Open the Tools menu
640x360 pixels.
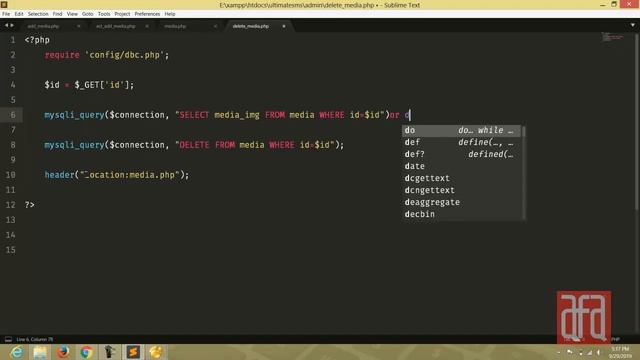[104, 14]
